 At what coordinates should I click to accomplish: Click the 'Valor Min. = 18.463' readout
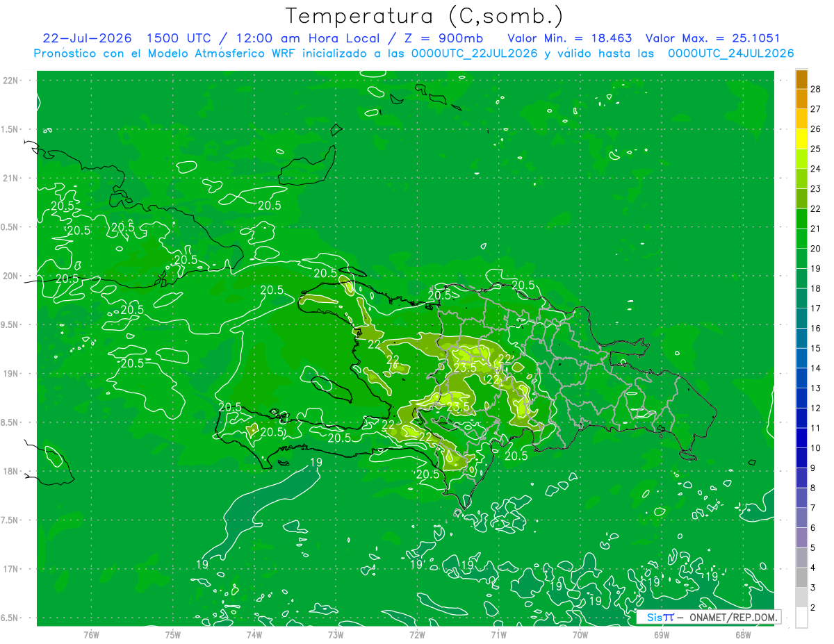[570, 38]
